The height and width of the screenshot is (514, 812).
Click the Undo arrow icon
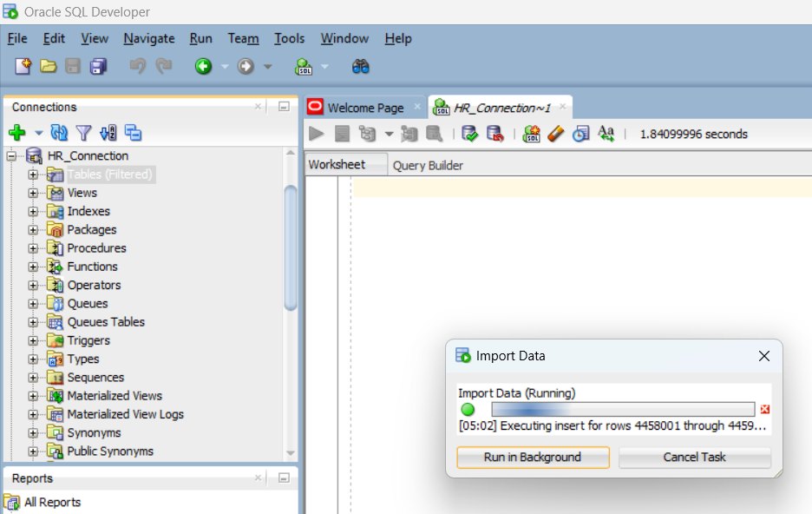point(137,66)
